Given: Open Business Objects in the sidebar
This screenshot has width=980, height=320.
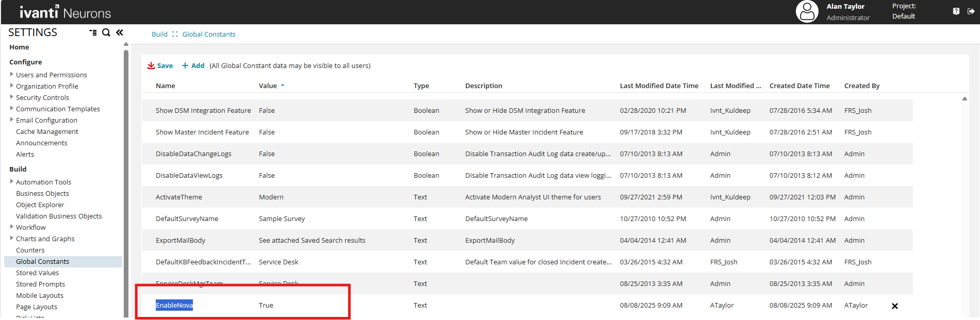Looking at the screenshot, I should [x=42, y=194].
